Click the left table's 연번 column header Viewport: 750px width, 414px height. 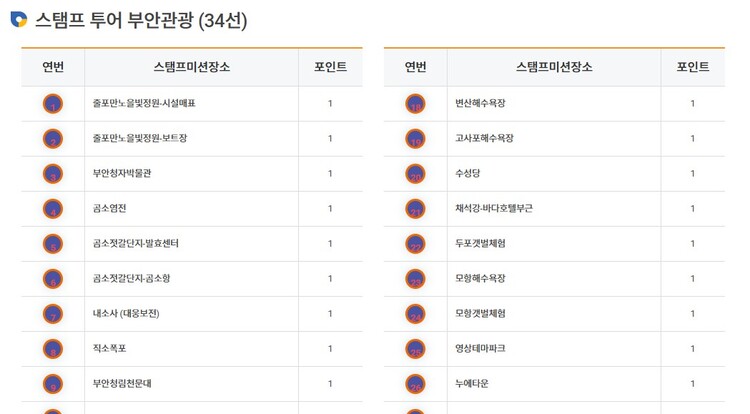[53, 67]
